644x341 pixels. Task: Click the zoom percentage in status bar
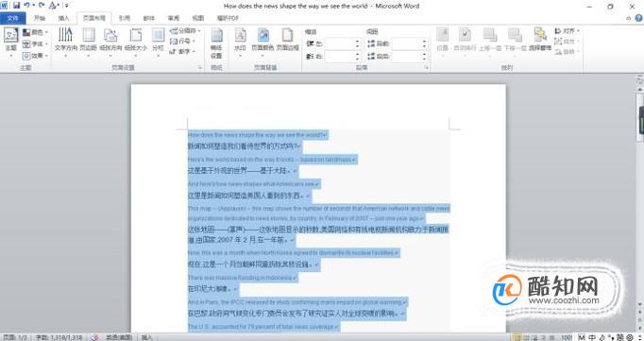tap(567, 337)
